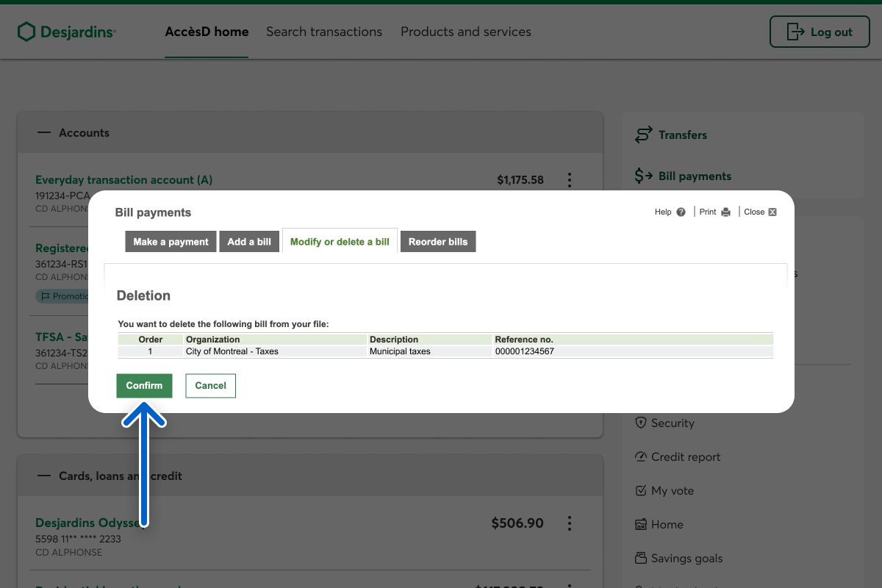The image size is (882, 588).
Task: Collapse the Accounts section
Action: point(44,133)
